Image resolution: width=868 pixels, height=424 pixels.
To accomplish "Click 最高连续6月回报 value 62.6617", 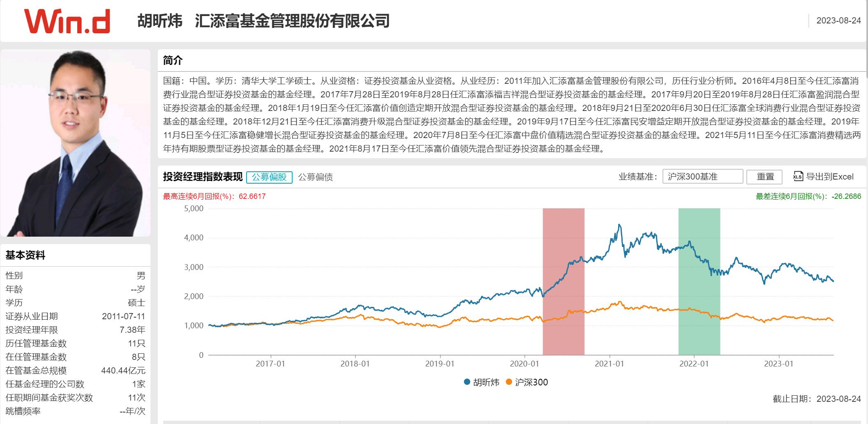I will tap(252, 196).
